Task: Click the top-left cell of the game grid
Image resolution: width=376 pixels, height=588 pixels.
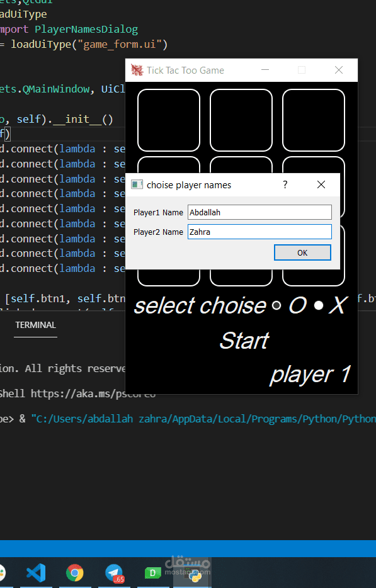Action: 169,120
